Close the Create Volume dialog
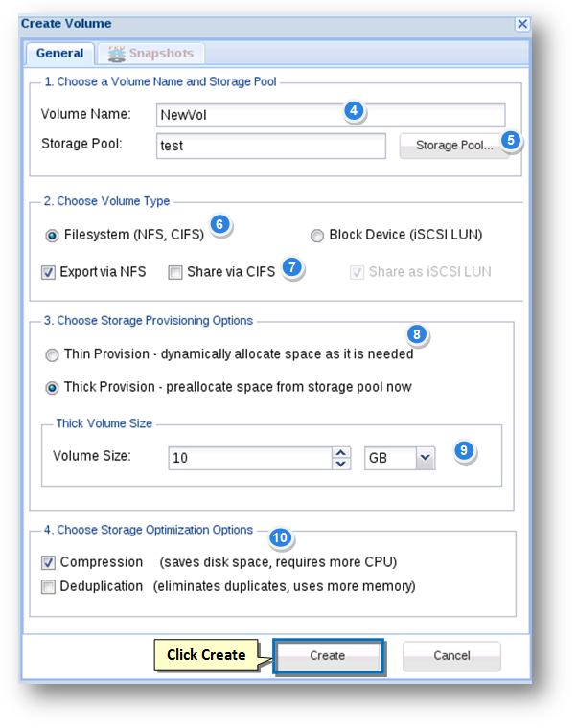The image size is (577, 728). [522, 24]
